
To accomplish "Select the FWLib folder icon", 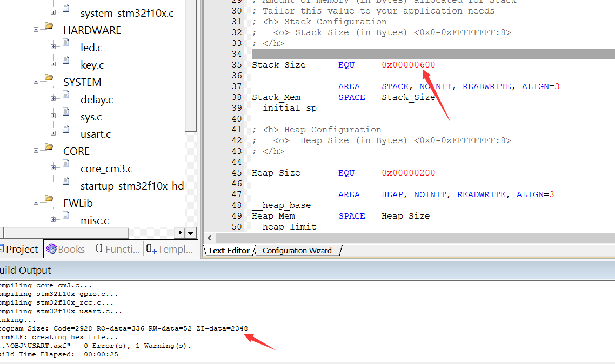I will pos(49,199).
